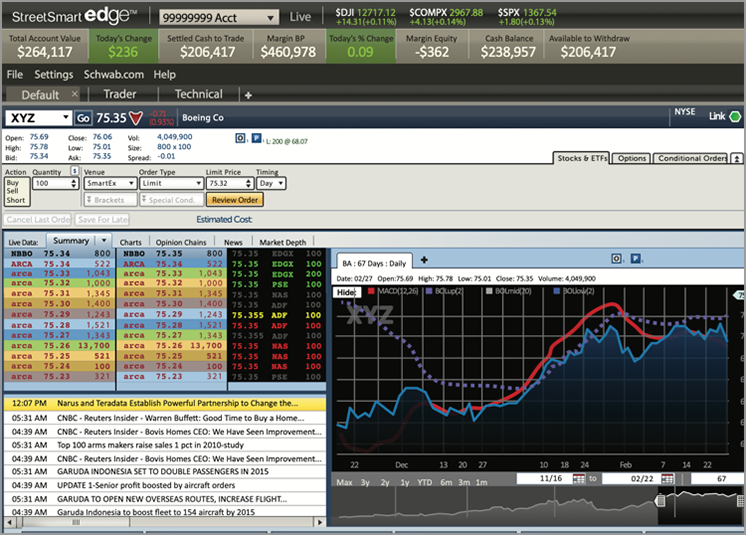The width and height of the screenshot is (746, 535).
Task: Hide the chart indicator legend
Action: coord(346,292)
